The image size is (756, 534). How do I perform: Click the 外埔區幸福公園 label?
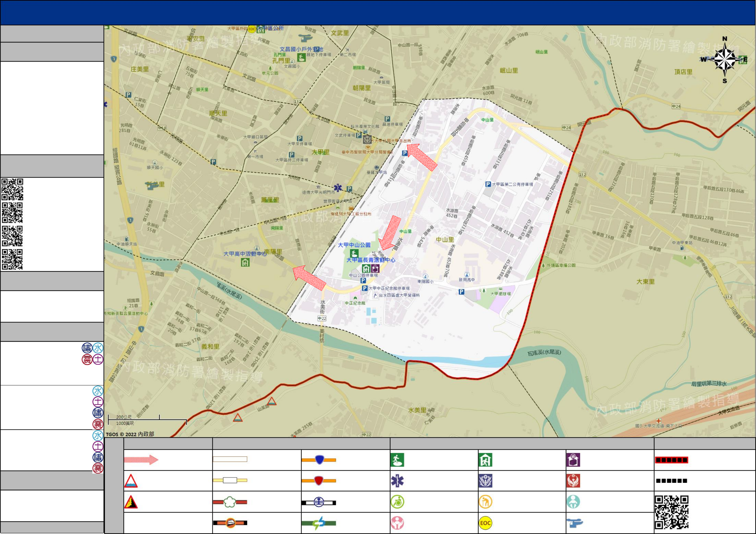coord(561,265)
